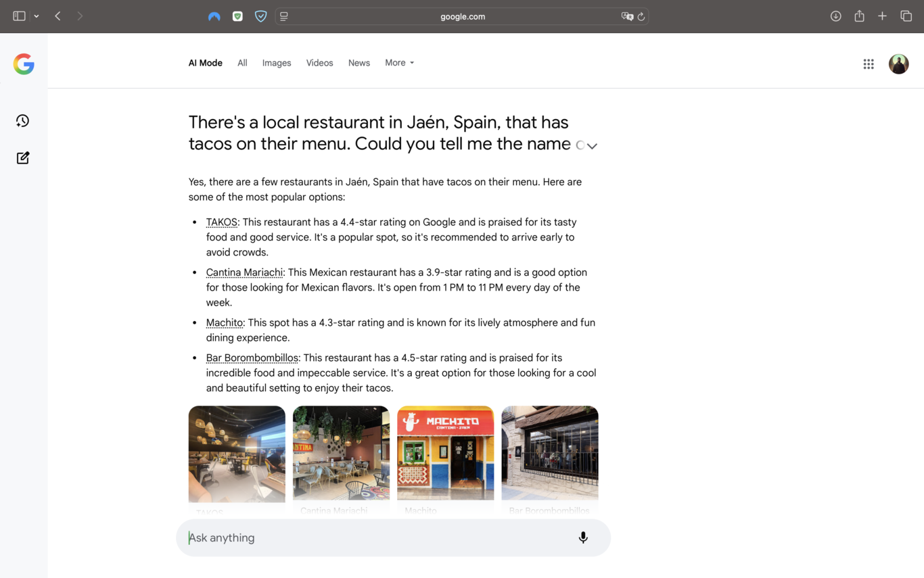
Task: Open the green shield extension
Action: (x=237, y=16)
